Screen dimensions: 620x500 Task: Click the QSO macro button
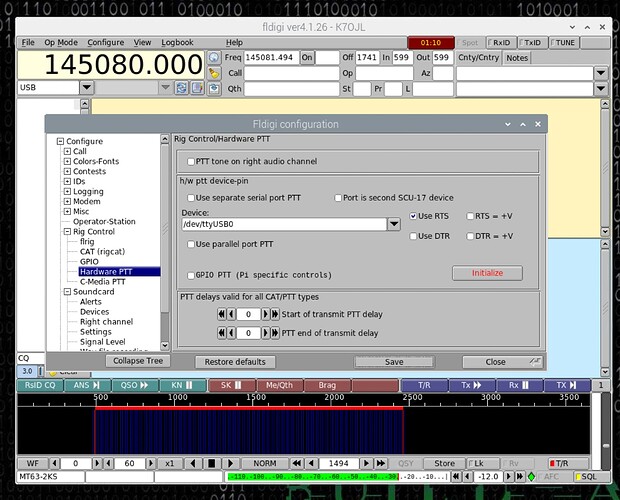(135, 385)
